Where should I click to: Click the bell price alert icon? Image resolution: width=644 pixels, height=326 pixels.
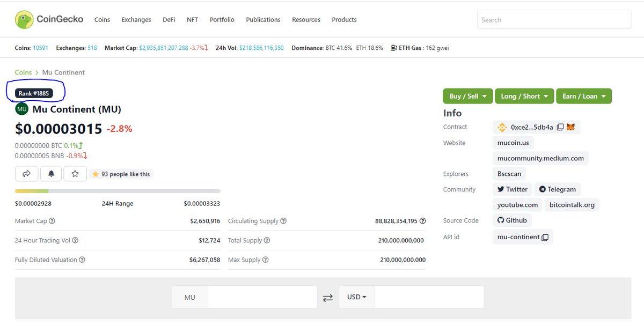click(x=51, y=174)
